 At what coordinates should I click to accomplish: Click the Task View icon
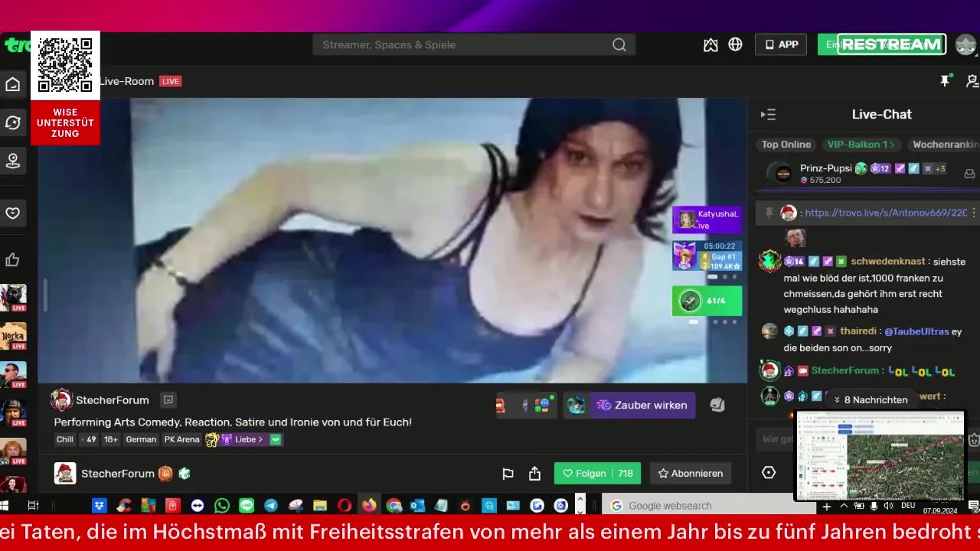click(33, 505)
